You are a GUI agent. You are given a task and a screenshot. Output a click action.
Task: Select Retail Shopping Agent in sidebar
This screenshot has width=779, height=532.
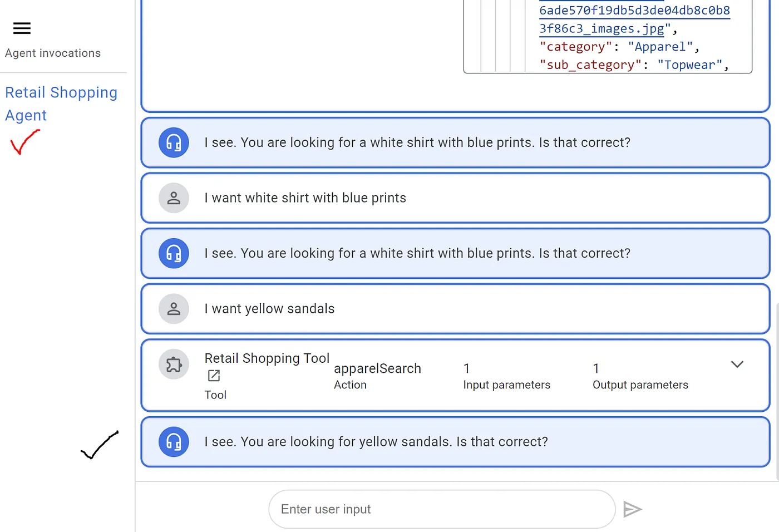click(61, 104)
